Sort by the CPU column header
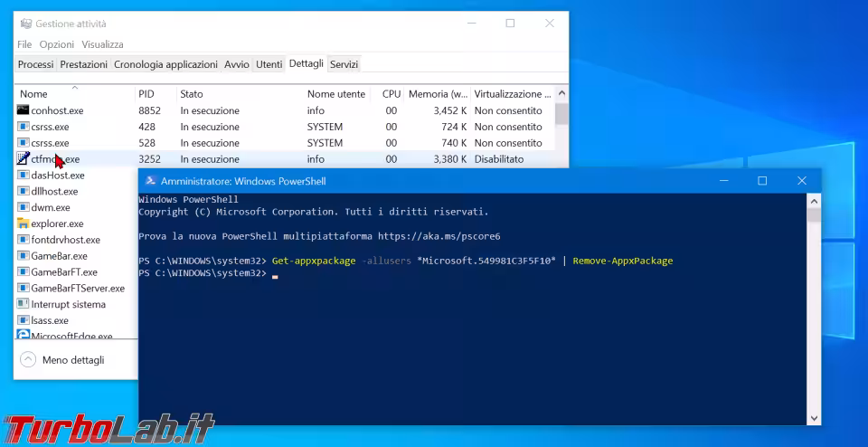 tap(387, 93)
